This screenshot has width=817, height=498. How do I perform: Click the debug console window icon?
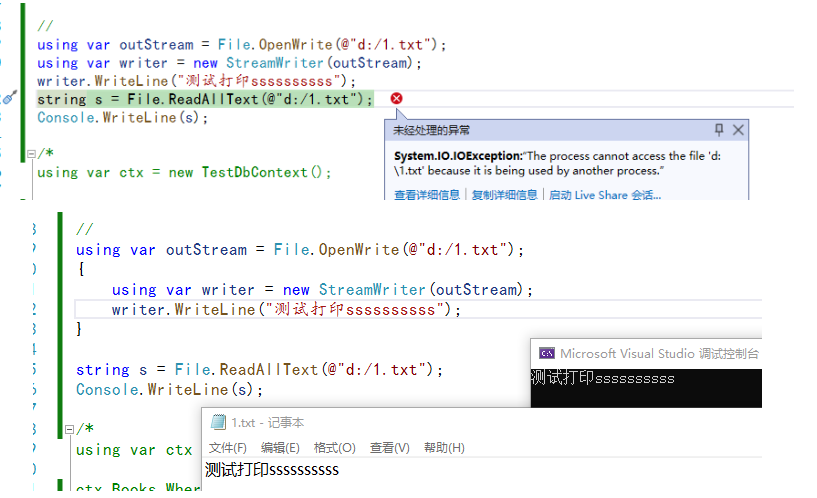point(547,353)
